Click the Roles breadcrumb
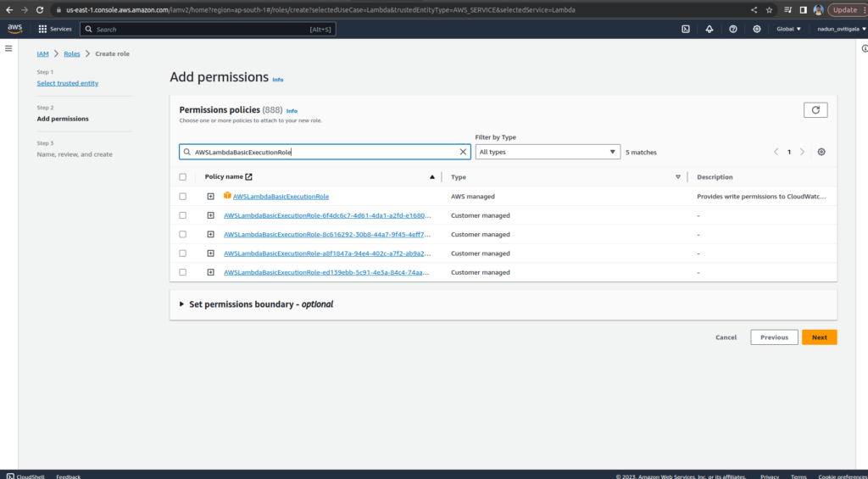The width and height of the screenshot is (868, 479). coord(72,53)
